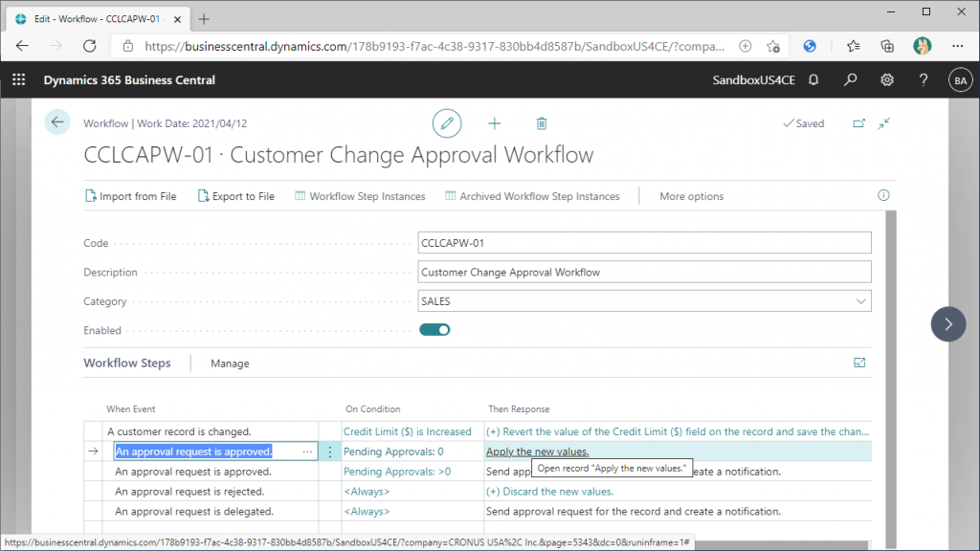Viewport: 980px width, 551px height.
Task: Click the browser back button
Action: [x=23, y=46]
